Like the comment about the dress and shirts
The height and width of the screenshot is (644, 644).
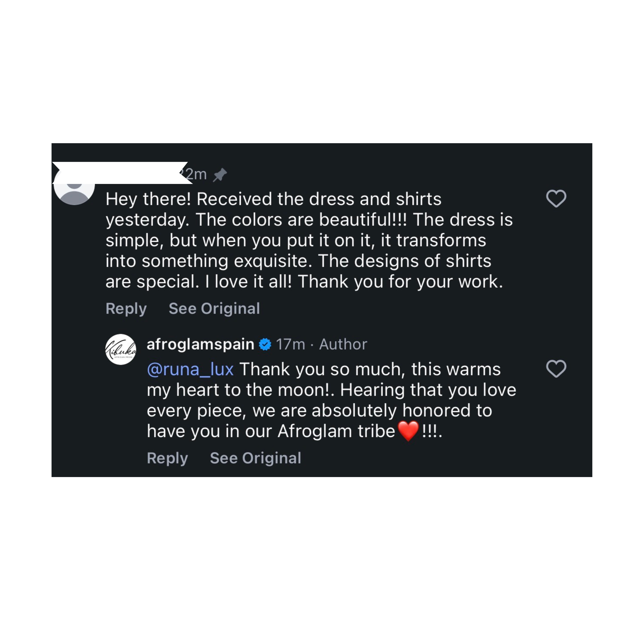click(x=556, y=199)
